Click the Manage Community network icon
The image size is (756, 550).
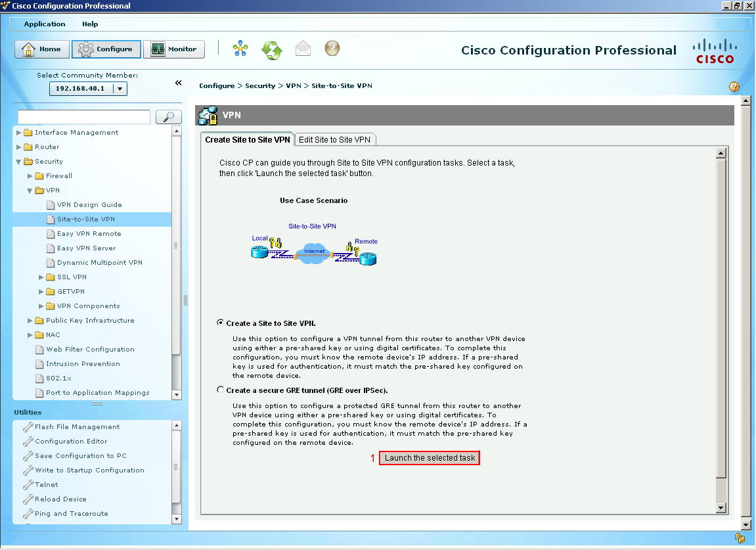[x=240, y=49]
